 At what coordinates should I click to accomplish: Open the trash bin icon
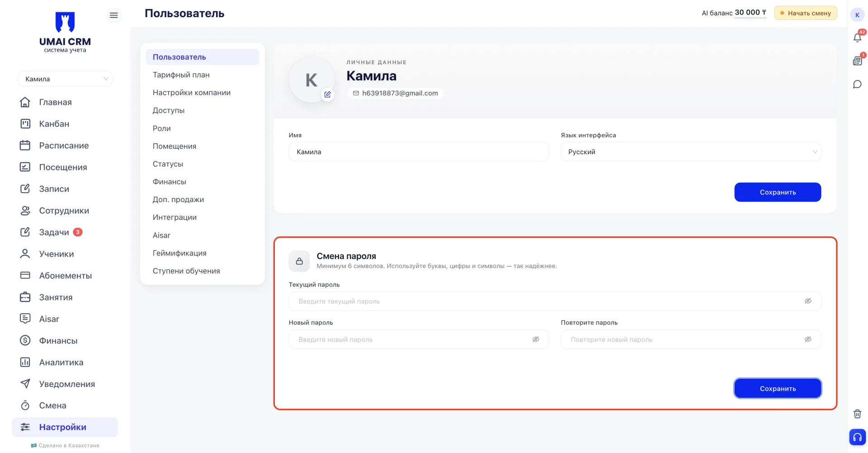coord(858,414)
